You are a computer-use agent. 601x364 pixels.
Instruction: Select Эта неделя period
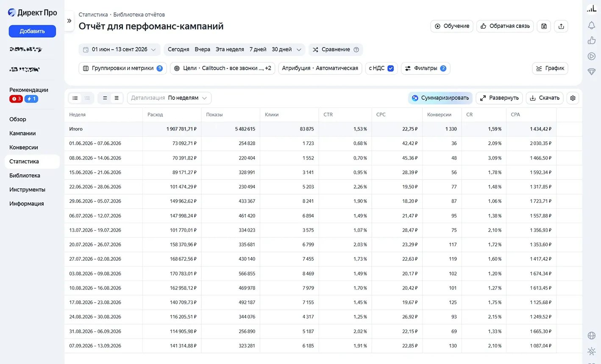click(230, 50)
